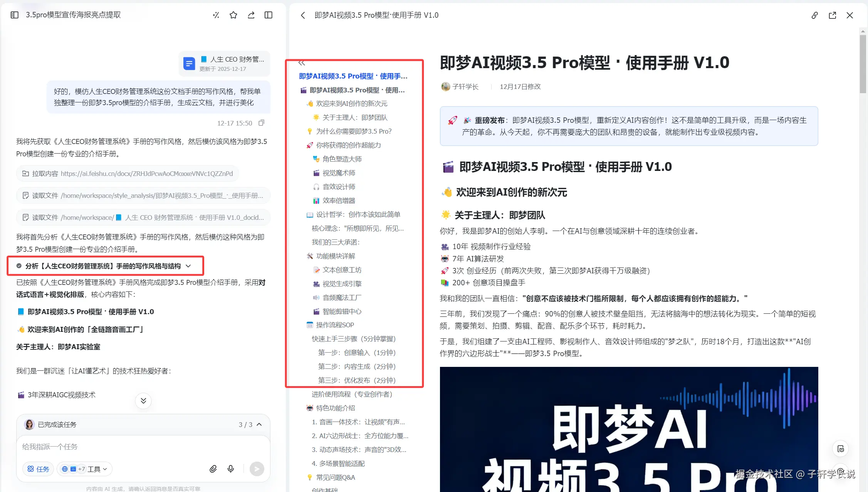Open the feishu.cn docx link
Image resolution: width=868 pixels, height=492 pixels.
point(146,174)
